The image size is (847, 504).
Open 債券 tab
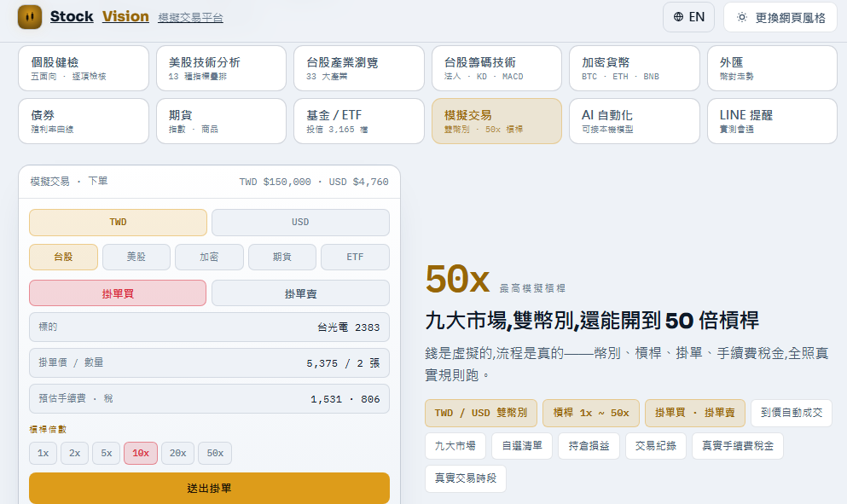click(84, 121)
